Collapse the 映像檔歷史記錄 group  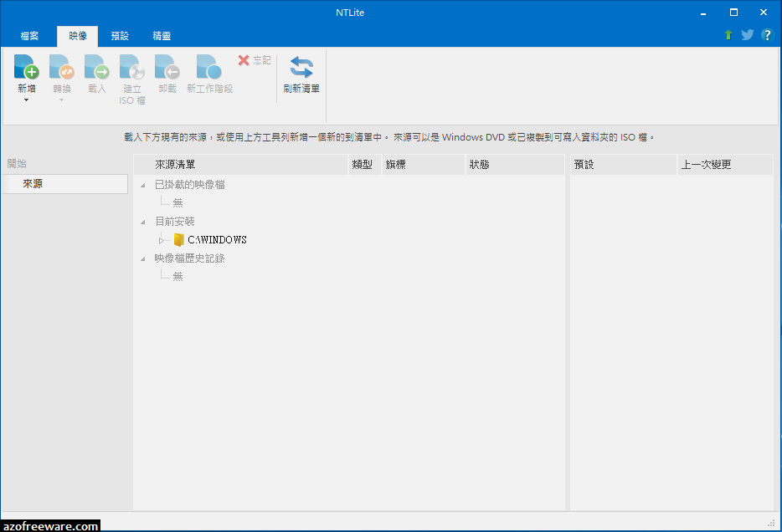143,259
